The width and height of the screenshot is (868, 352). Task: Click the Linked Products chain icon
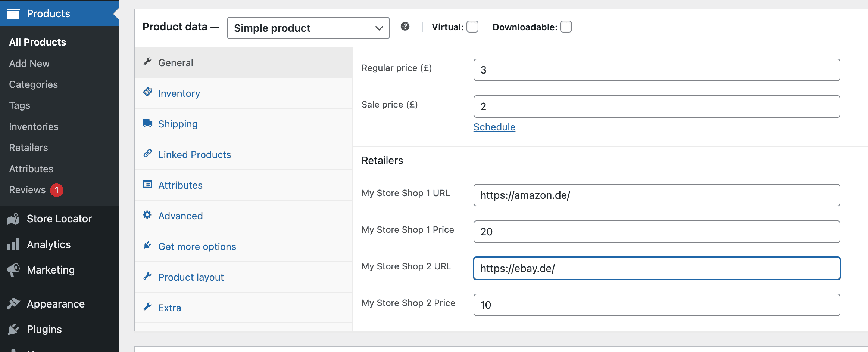pyautogui.click(x=148, y=153)
